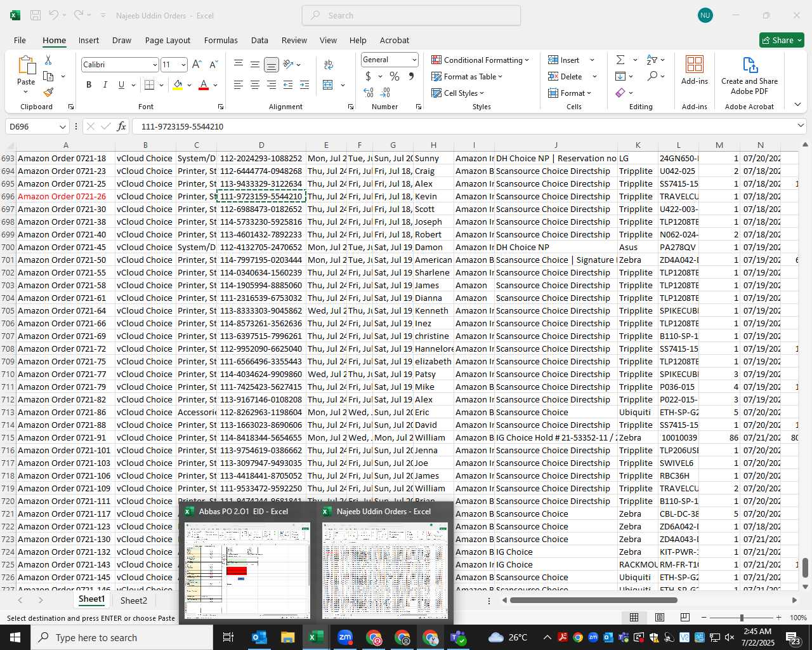Open the Name Box dropdown arrow
The image size is (812, 650).
62,126
